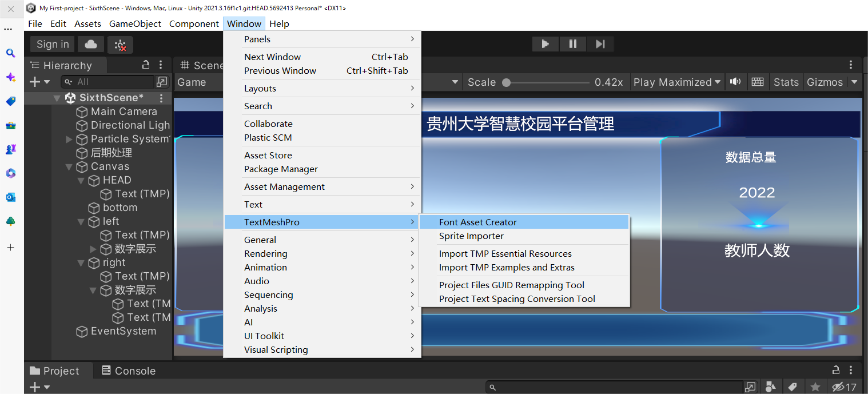Switch to the Project tab
The width and height of the screenshot is (868, 394).
click(54, 371)
